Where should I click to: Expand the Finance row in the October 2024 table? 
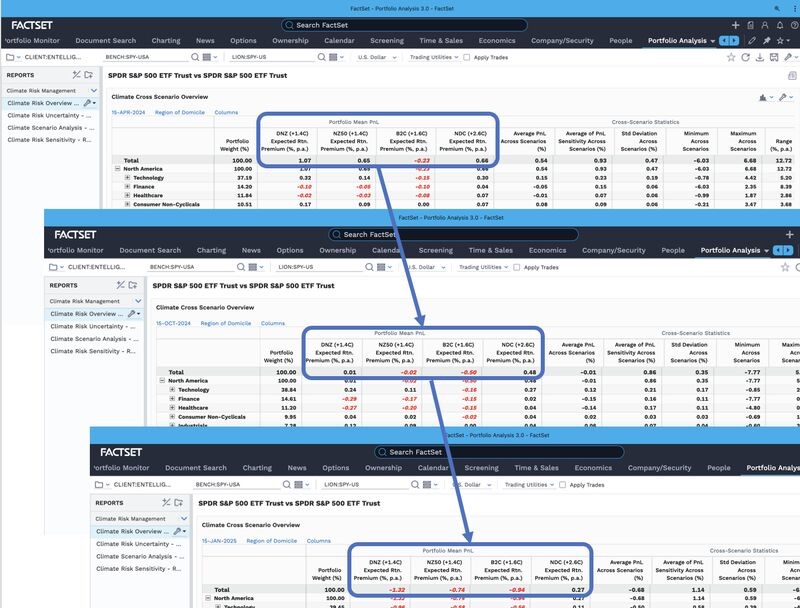pyautogui.click(x=172, y=398)
